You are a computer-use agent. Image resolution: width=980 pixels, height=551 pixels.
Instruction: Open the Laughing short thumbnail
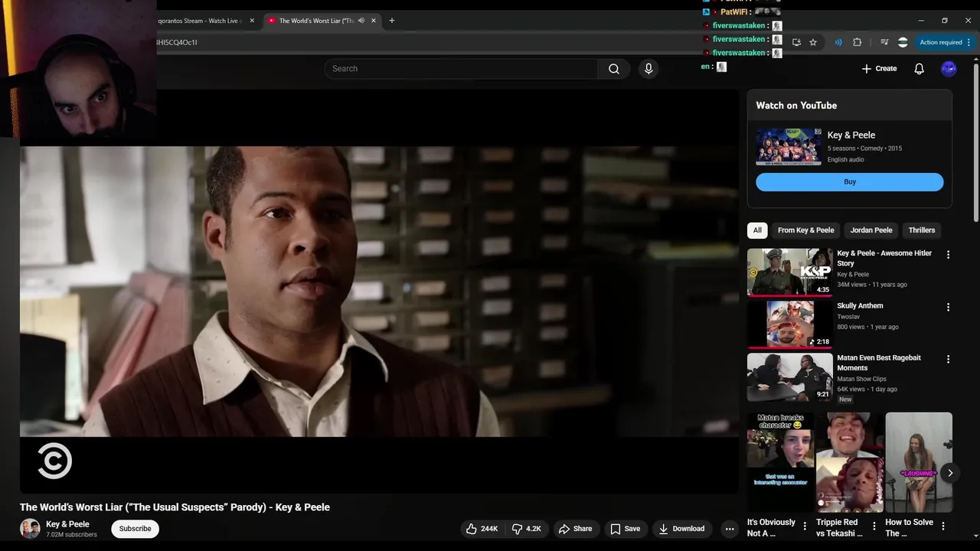(919, 462)
